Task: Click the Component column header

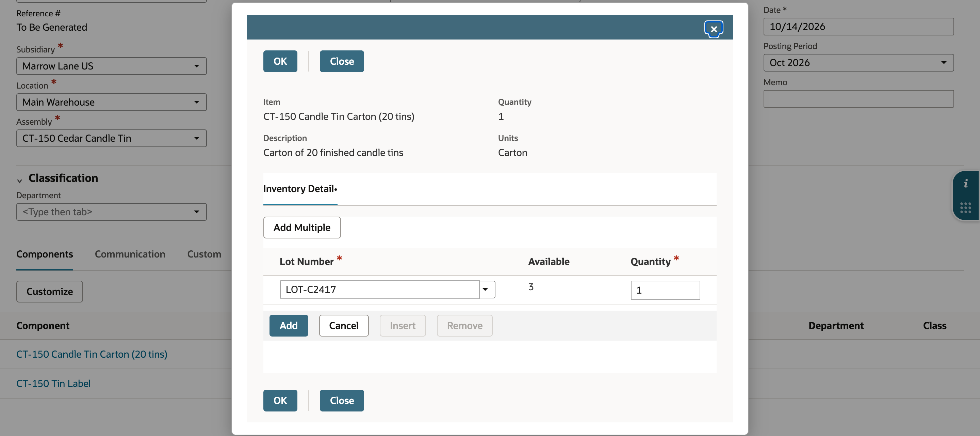Action: (43, 326)
